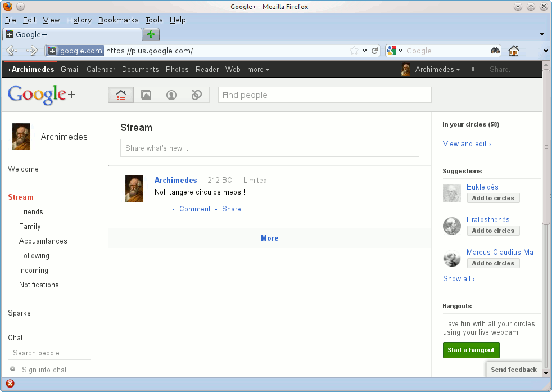Go to the browser Home page icon
This screenshot has height=392, width=552.
(514, 51)
